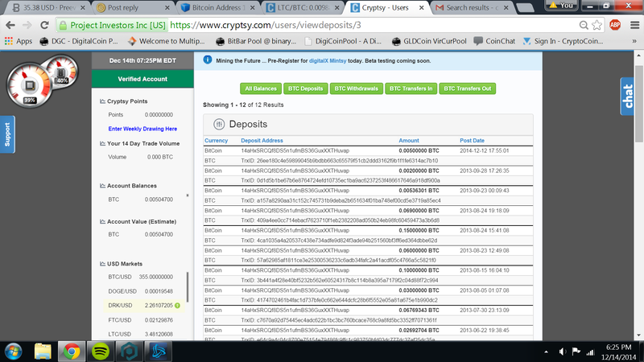Click the large 99% CPU gauge gadget

click(x=29, y=86)
